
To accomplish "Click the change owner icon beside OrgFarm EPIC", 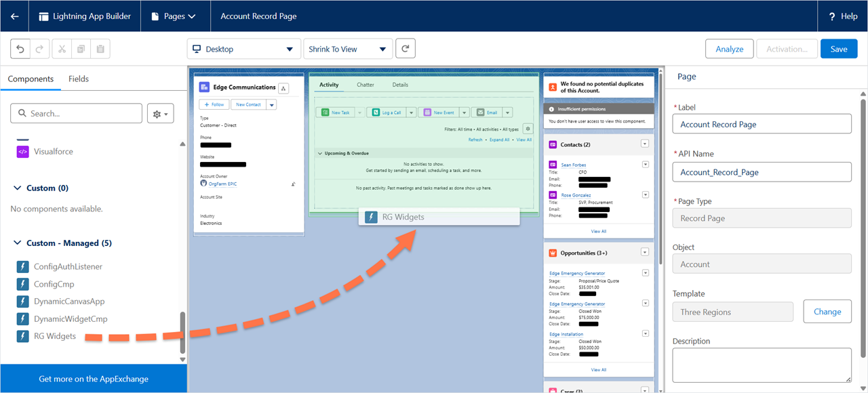I will (294, 184).
